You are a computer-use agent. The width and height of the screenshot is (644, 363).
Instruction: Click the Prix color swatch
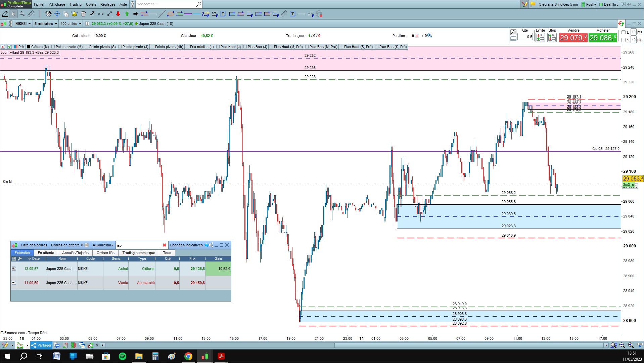pyautogui.click(x=16, y=47)
